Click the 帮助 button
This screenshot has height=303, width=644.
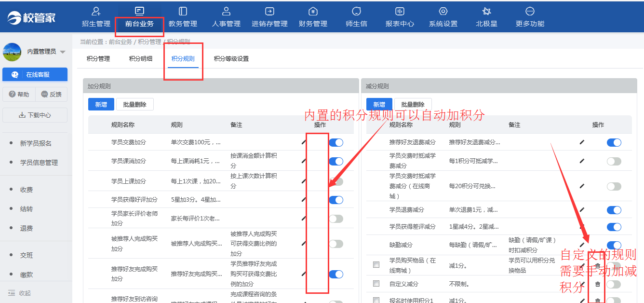(x=19, y=95)
